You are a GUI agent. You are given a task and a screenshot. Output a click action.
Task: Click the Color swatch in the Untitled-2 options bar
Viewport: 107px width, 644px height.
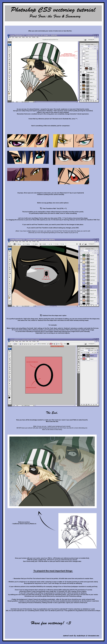[x=68, y=344]
